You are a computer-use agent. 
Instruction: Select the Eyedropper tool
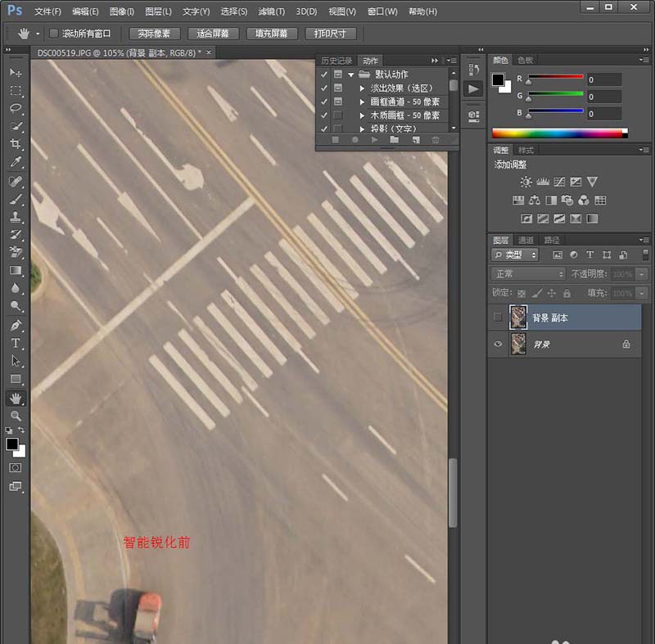coord(16,162)
